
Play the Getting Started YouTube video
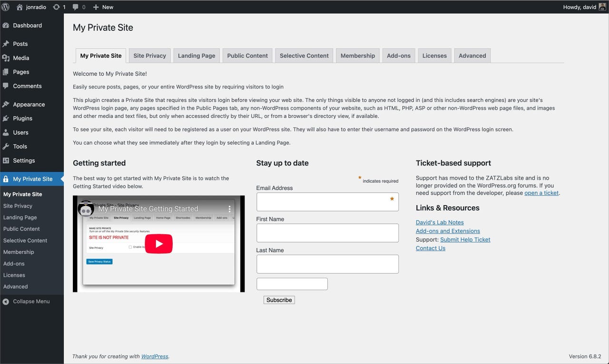click(158, 244)
